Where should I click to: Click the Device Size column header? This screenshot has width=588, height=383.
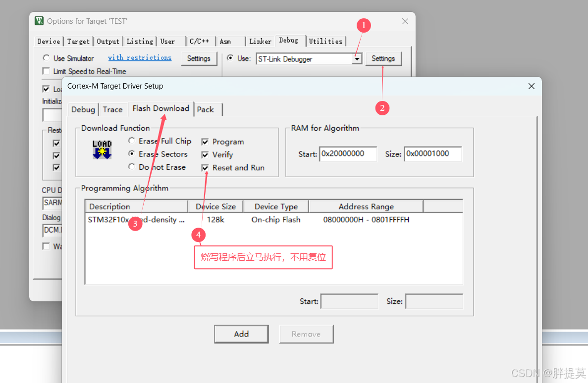click(x=215, y=206)
